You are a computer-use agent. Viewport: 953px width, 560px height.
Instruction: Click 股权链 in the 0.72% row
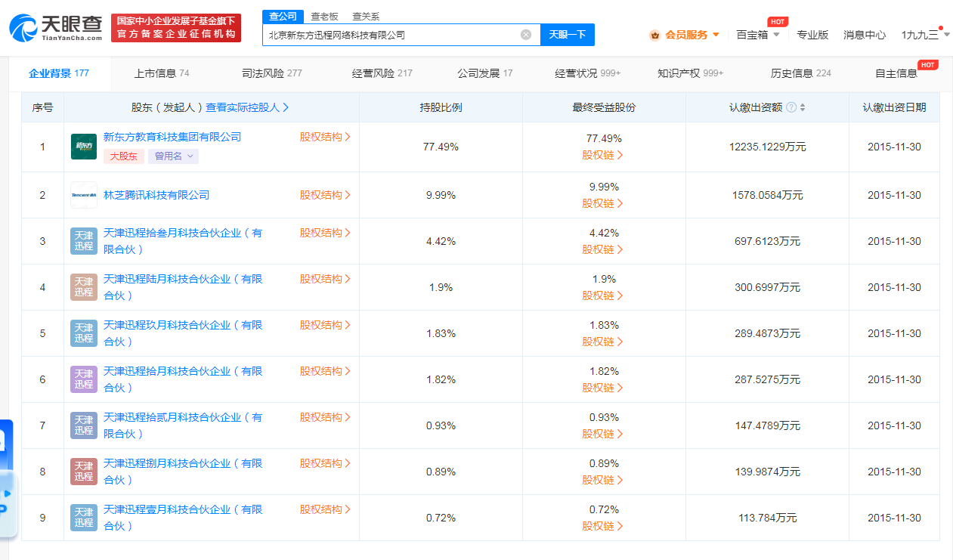603,526
